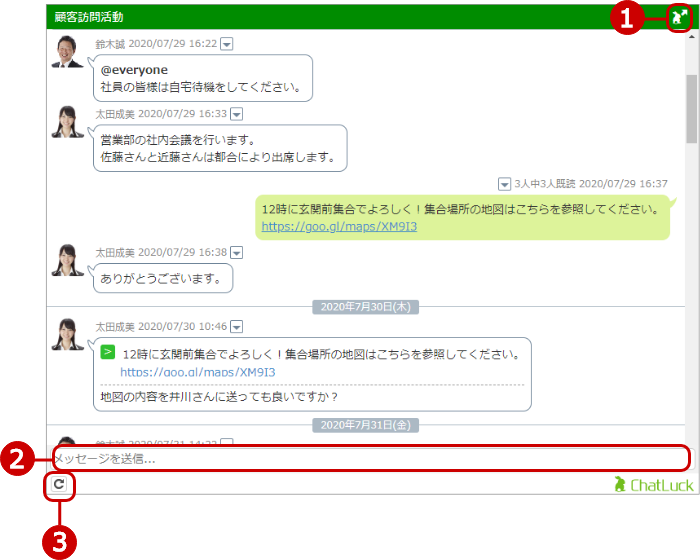Click the chat vertical scrollbar thumb
Image resolution: width=700 pixels, height=560 pixels.
(x=692, y=109)
